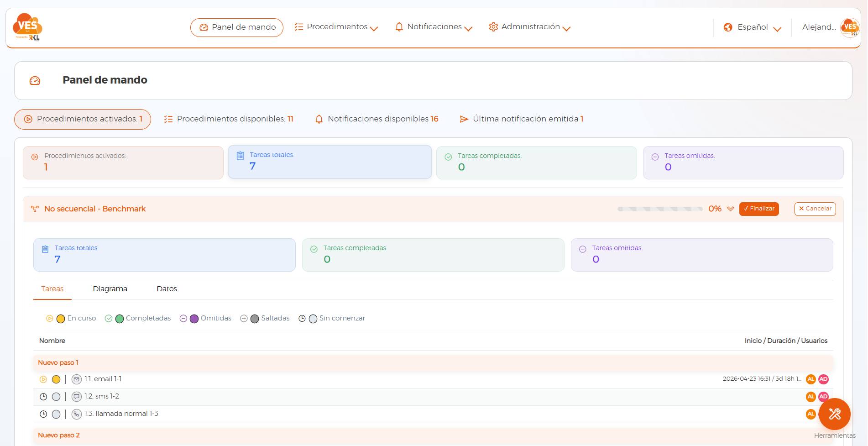Switch to the Datos tab

coord(167,289)
